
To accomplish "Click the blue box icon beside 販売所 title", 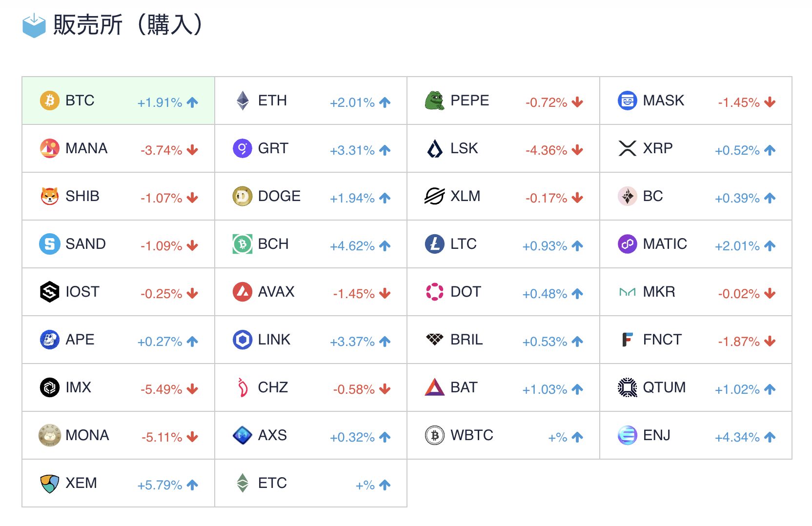I will [x=34, y=25].
